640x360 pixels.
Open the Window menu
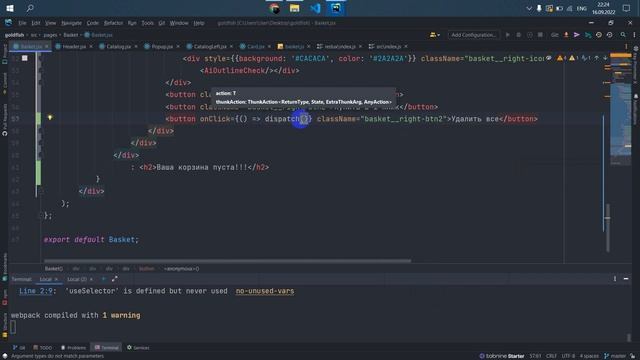179,23
